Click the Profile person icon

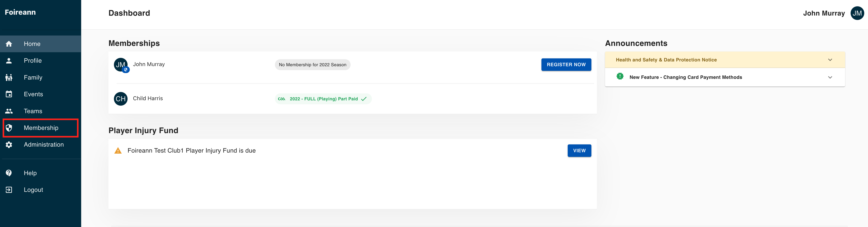9,61
